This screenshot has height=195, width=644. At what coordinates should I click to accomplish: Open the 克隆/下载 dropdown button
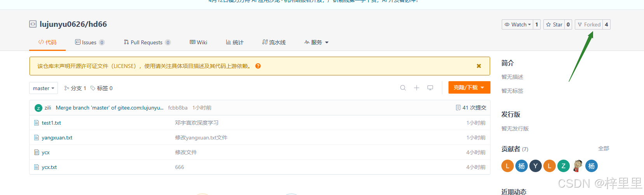point(469,87)
